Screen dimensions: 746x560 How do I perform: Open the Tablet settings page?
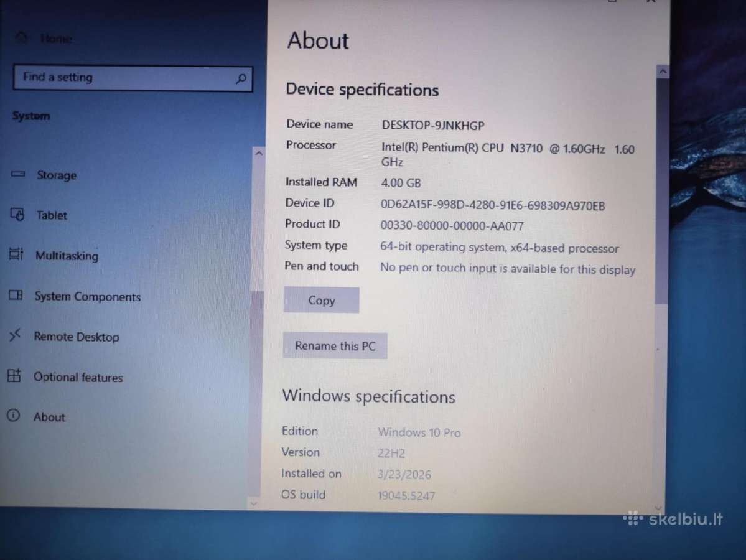click(x=52, y=215)
